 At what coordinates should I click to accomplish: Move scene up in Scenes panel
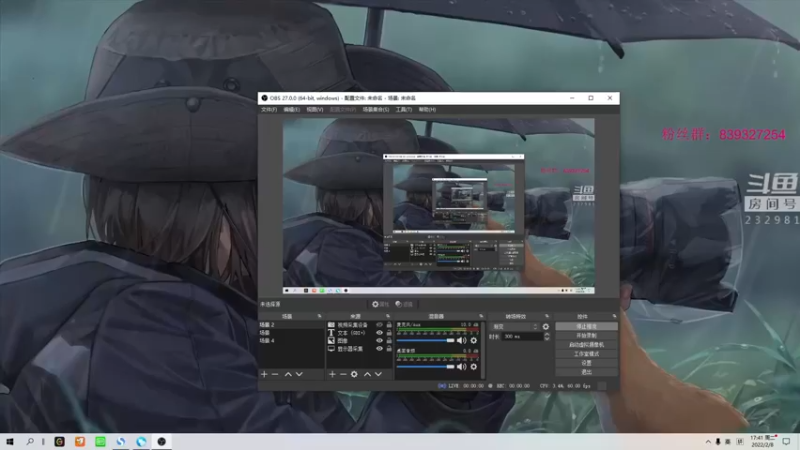pos(288,374)
